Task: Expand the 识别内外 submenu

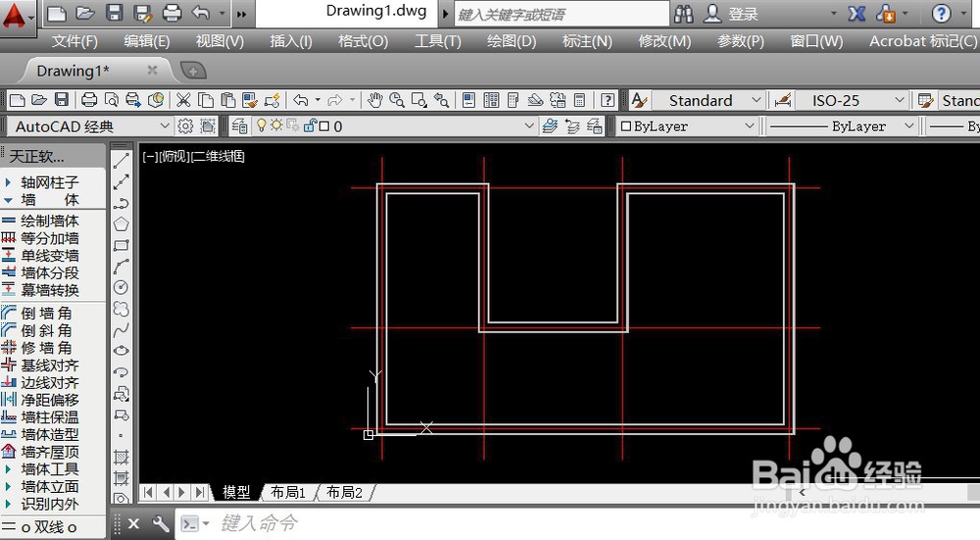Action: pyautogui.click(x=49, y=504)
